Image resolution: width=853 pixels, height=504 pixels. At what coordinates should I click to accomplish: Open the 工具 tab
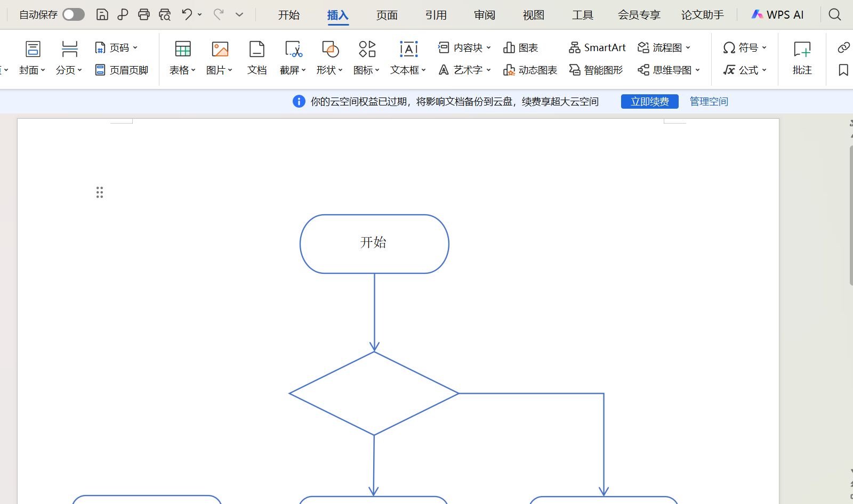point(583,15)
